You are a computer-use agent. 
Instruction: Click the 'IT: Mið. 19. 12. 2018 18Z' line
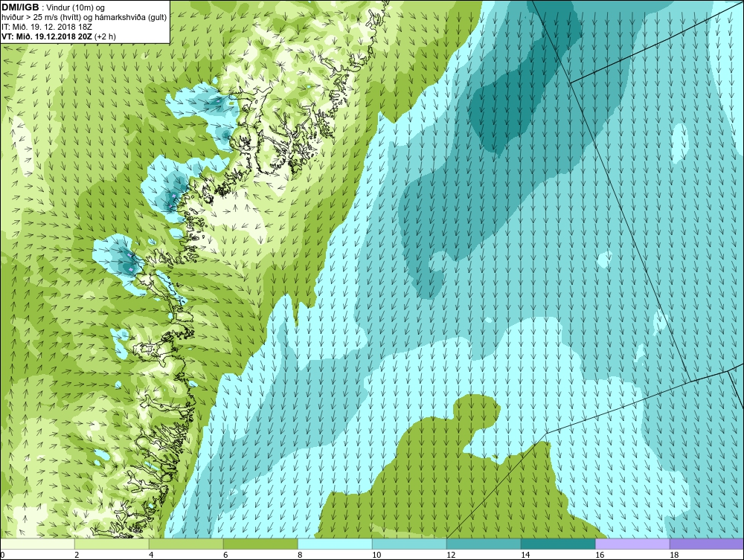coord(47,27)
